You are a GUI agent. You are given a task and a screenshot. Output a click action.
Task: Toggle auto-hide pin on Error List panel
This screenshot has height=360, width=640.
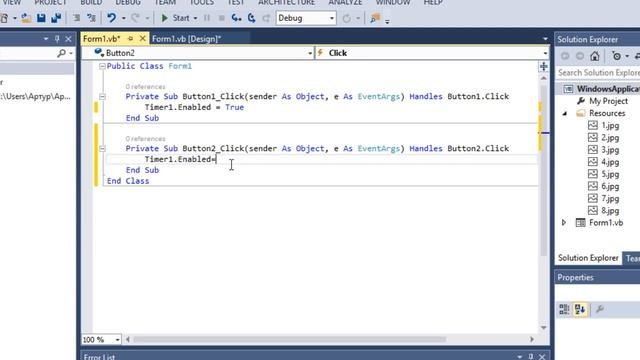[x=531, y=356]
